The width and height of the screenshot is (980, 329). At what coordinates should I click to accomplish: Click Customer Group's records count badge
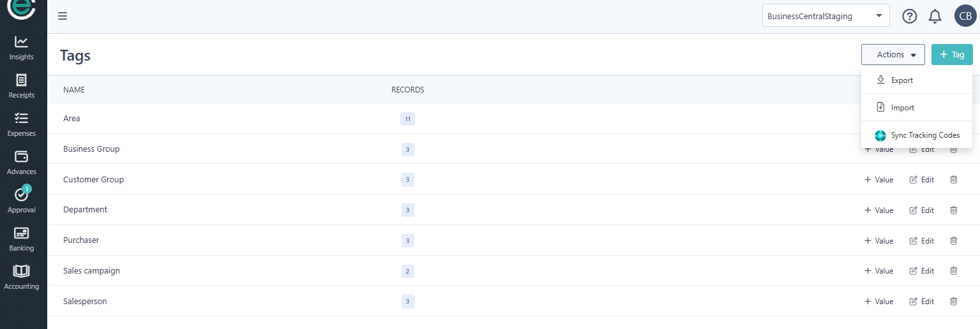coord(407,180)
